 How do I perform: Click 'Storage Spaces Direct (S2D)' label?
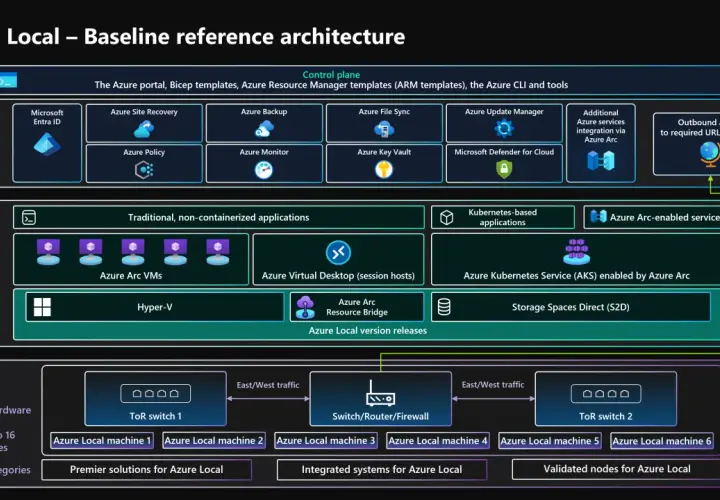click(x=571, y=307)
